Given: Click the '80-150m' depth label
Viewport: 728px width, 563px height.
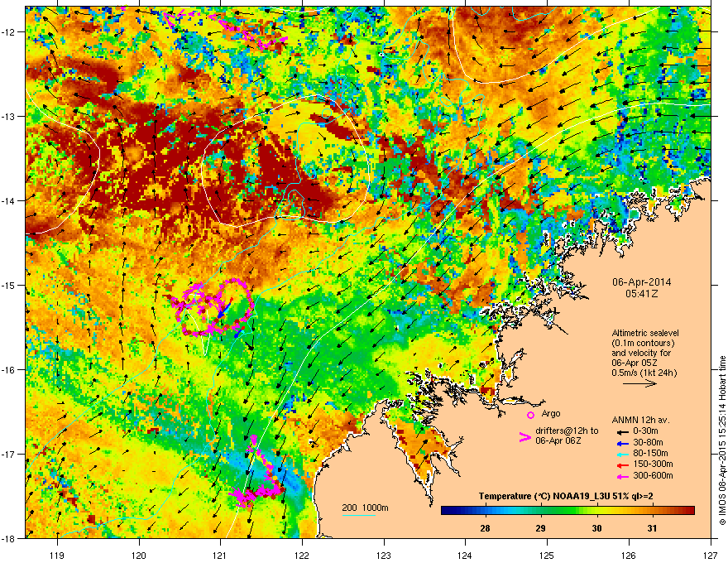Looking at the screenshot, I should point(650,454).
